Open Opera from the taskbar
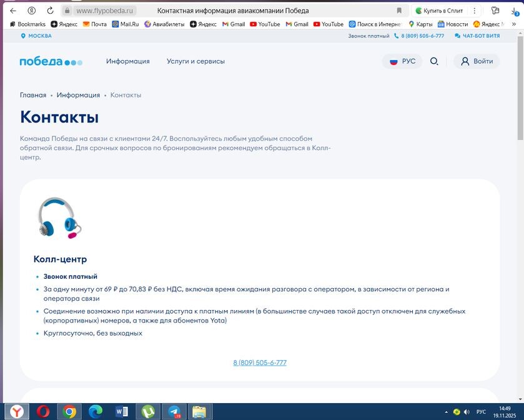The image size is (524, 420). (x=43, y=412)
